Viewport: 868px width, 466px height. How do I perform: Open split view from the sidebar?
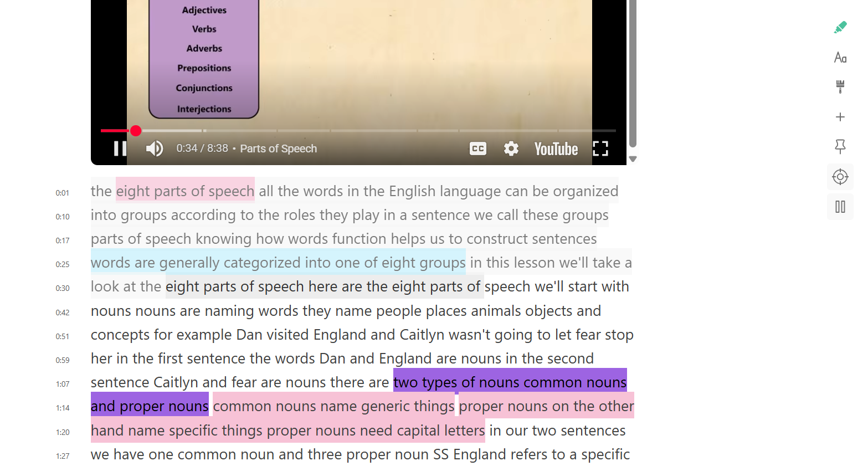tap(840, 206)
